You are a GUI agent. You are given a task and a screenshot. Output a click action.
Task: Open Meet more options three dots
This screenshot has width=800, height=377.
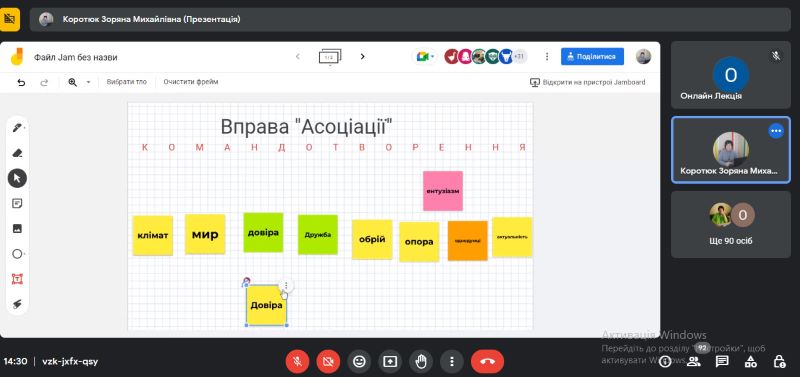point(452,361)
